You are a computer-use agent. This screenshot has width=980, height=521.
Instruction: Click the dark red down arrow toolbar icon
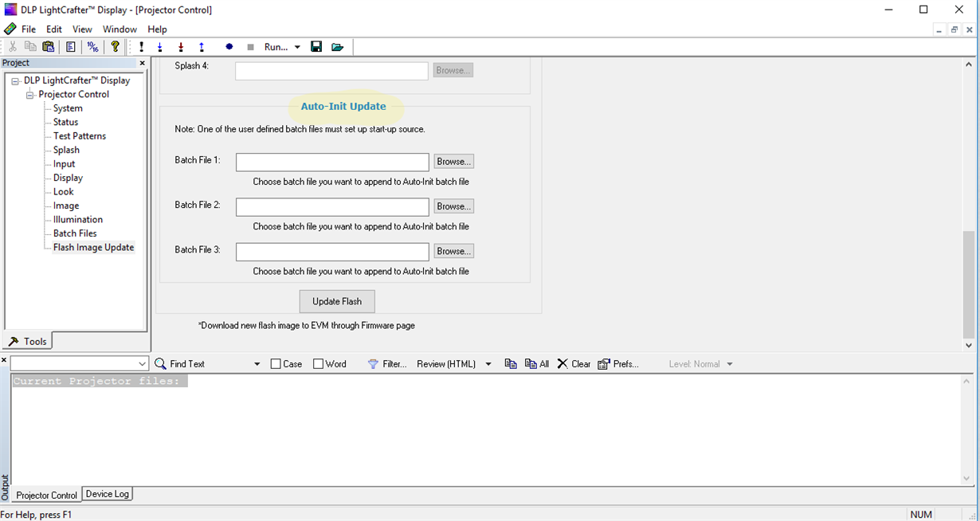click(181, 47)
